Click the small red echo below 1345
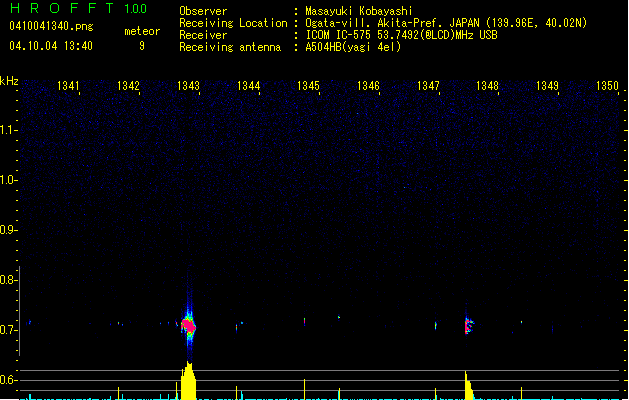 point(304,320)
